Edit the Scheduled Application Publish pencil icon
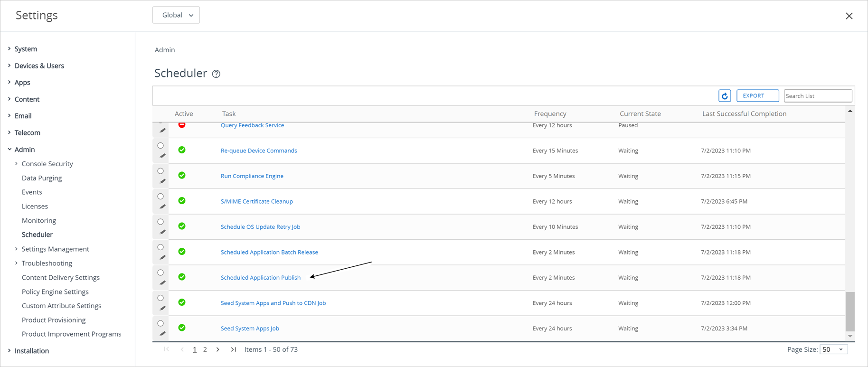Image resolution: width=868 pixels, height=367 pixels. pyautogui.click(x=162, y=283)
